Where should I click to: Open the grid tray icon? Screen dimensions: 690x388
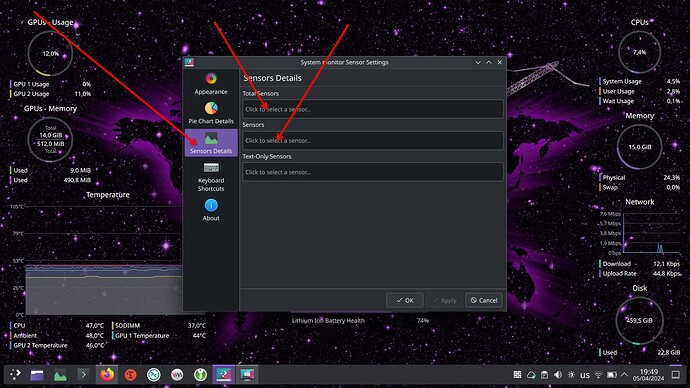click(518, 375)
